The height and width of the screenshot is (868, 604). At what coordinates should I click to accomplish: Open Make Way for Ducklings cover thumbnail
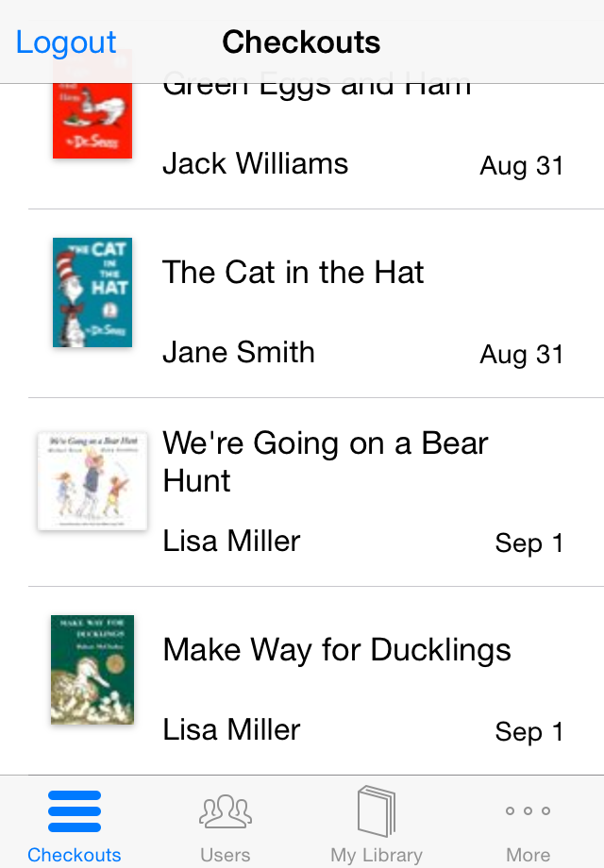pyautogui.click(x=92, y=669)
